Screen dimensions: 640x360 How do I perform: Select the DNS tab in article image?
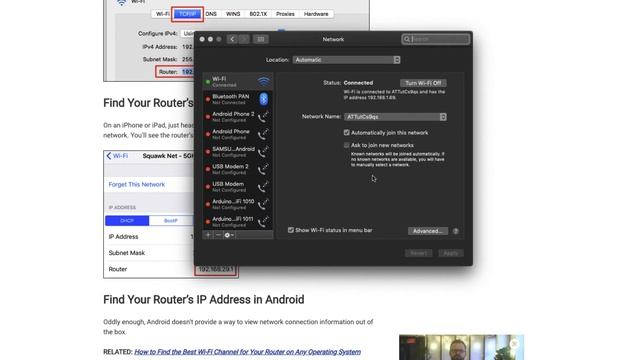pos(211,14)
